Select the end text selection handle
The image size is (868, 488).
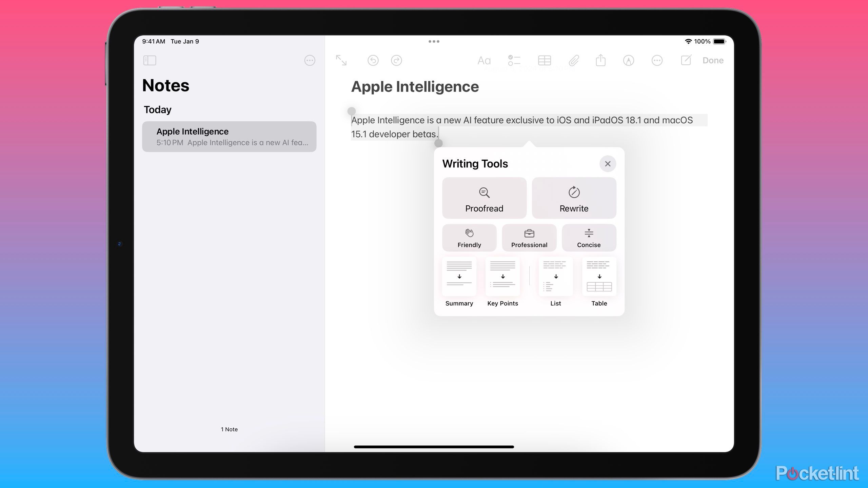pos(438,143)
